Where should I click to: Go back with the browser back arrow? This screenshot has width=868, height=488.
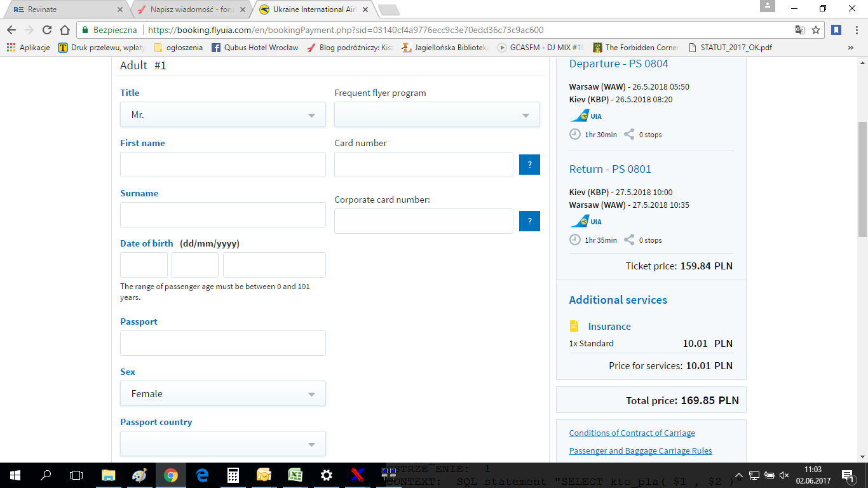point(11,30)
